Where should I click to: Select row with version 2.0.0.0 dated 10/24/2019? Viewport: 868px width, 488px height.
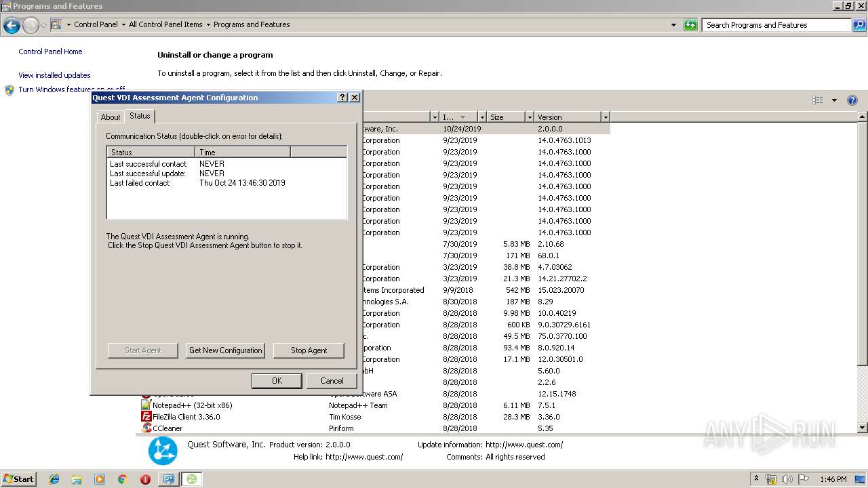[x=486, y=129]
